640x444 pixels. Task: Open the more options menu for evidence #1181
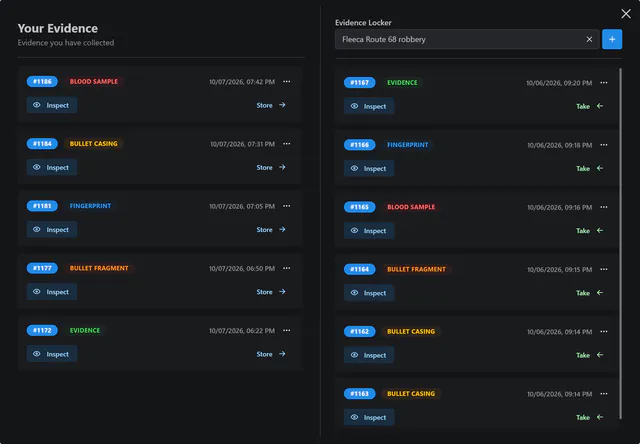click(x=287, y=206)
